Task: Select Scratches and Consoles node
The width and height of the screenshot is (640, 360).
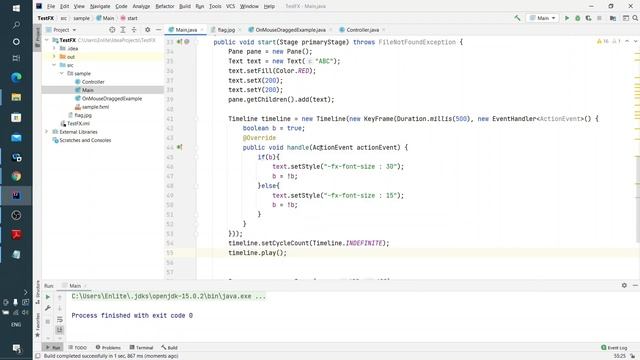Action: click(x=85, y=140)
